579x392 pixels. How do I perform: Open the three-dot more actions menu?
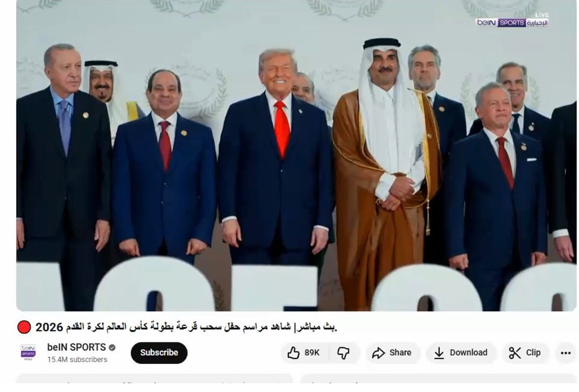(565, 353)
